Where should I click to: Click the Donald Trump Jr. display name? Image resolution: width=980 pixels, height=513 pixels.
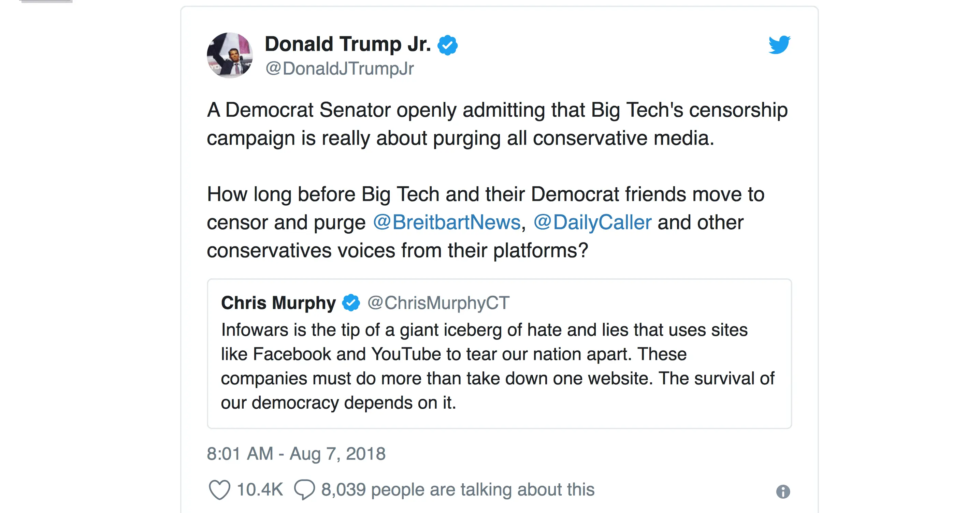(x=348, y=44)
